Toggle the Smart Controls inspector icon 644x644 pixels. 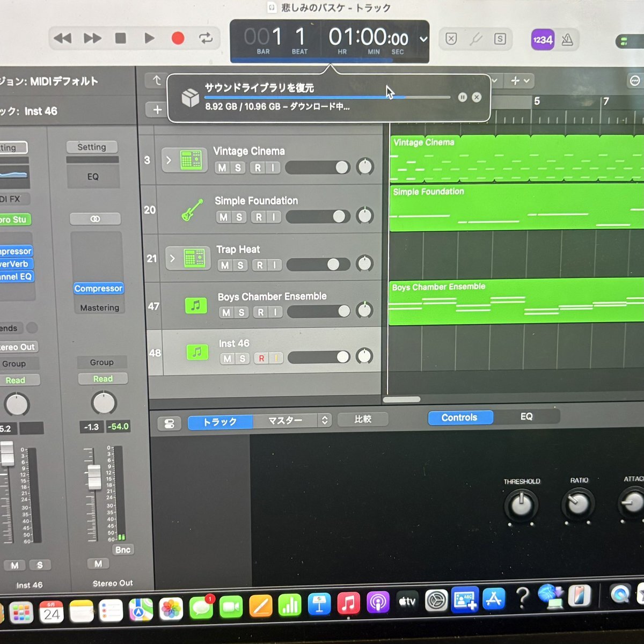(x=170, y=423)
